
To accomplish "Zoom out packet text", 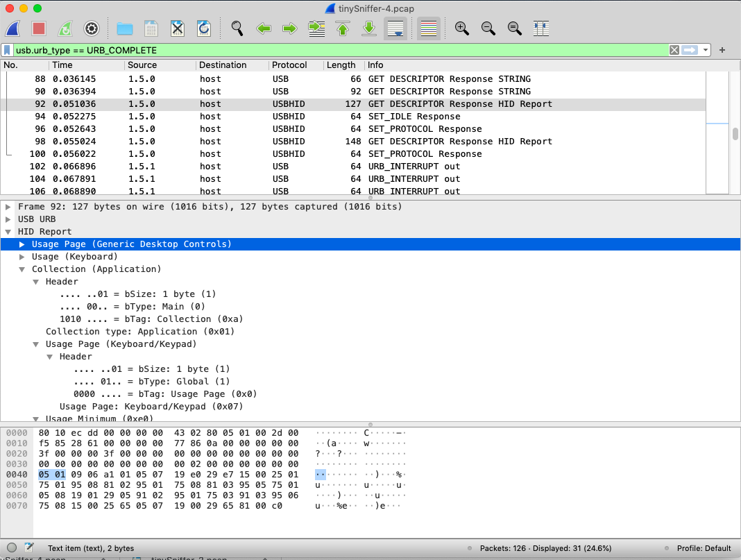I will pyautogui.click(x=488, y=29).
